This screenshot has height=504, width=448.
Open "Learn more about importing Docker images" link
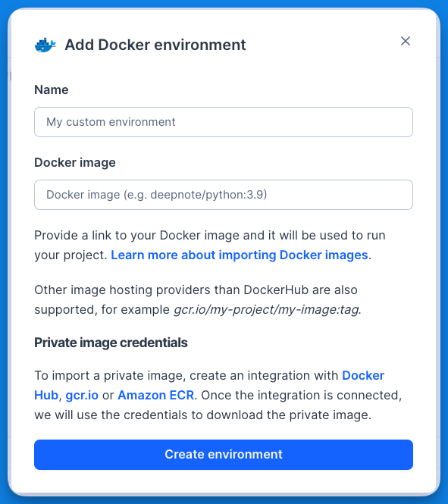(x=240, y=255)
